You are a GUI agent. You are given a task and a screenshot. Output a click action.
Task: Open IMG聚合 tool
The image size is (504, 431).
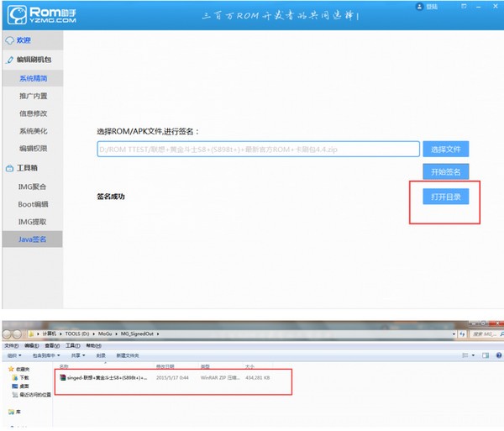(x=32, y=187)
